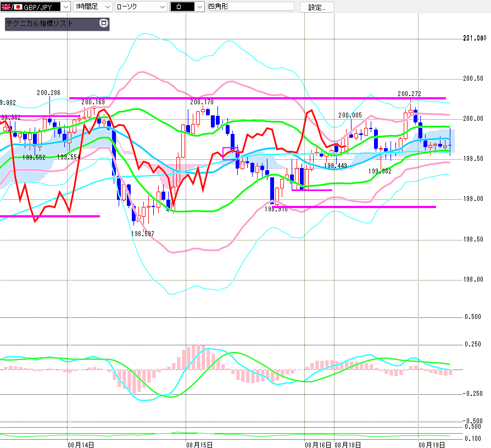Click the 201.000 price axis label
The image size is (491, 448).
click(475, 38)
